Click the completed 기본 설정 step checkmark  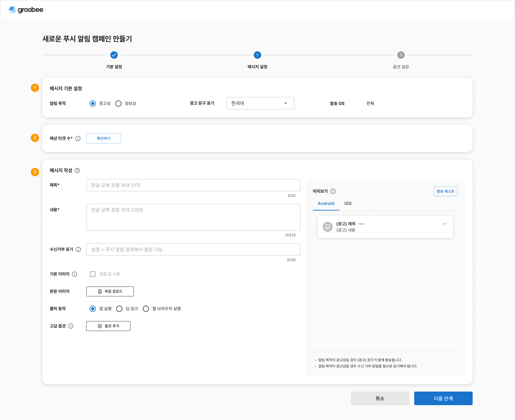[x=114, y=55]
